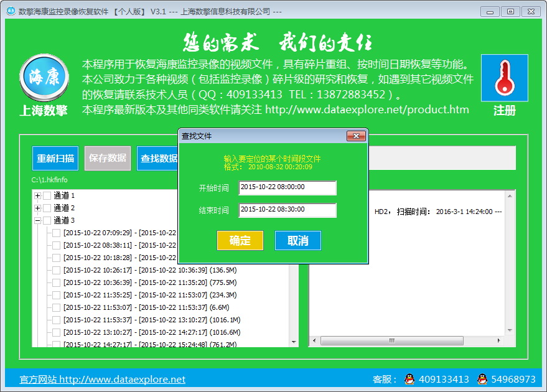Screen dimensions: 547x392
Task: Check the 通道 2 checkbox
Action: 47,208
